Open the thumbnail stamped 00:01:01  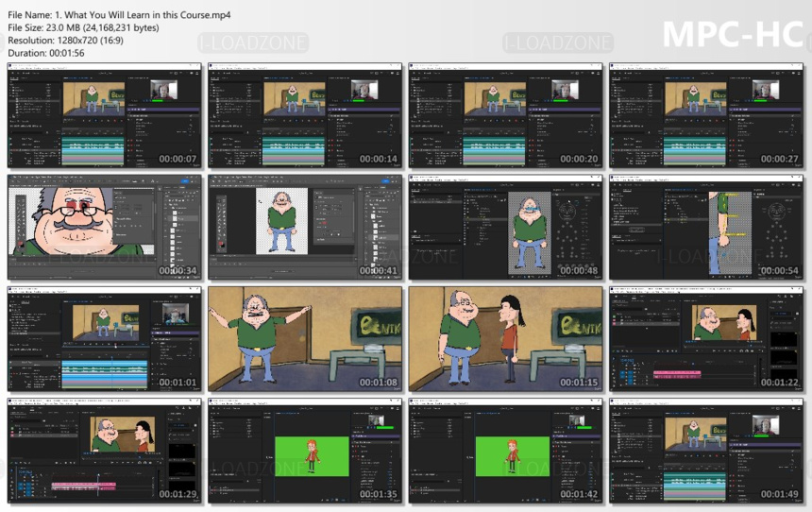[104, 339]
